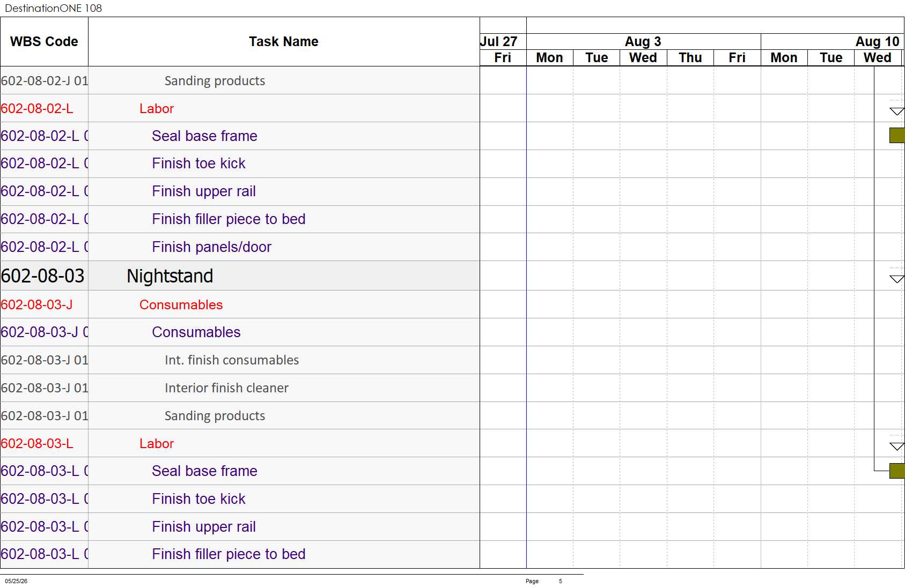Click the Page 5 footer label
This screenshot has width=905, height=588.
point(544,581)
